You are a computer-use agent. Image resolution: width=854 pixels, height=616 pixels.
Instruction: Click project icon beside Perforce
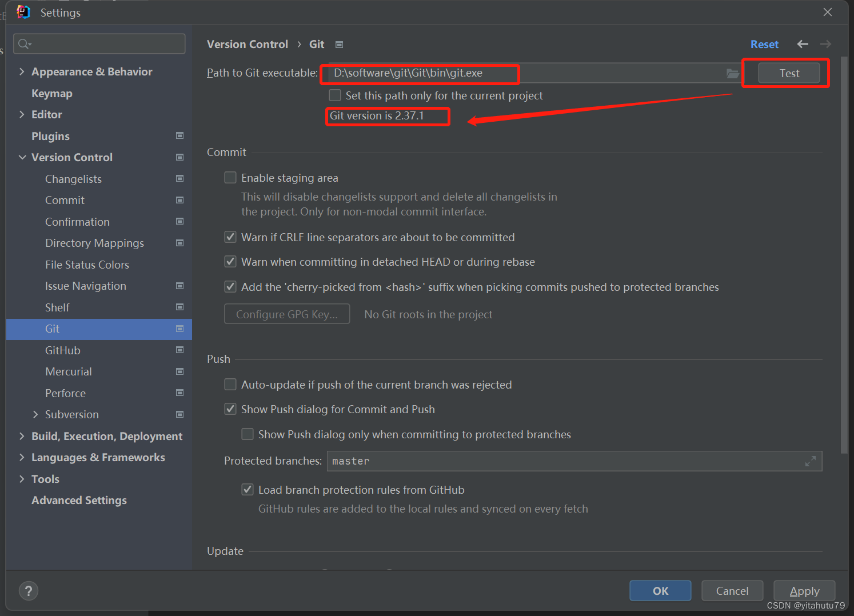pos(180,393)
